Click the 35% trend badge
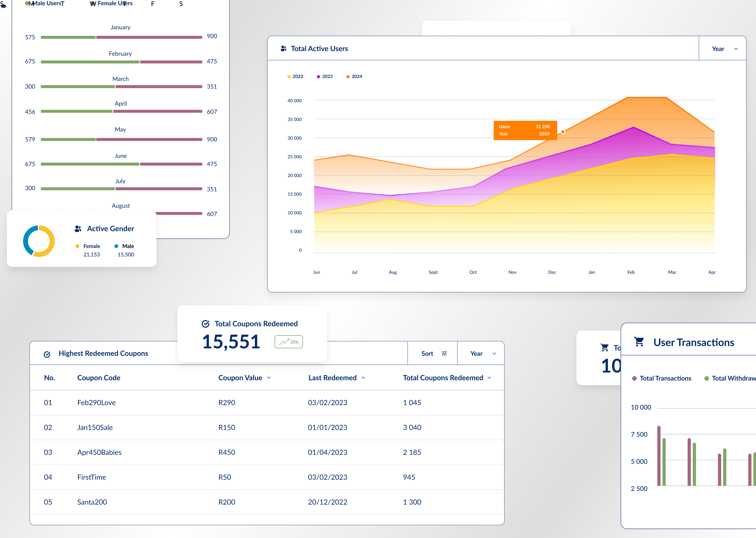 pos(289,342)
